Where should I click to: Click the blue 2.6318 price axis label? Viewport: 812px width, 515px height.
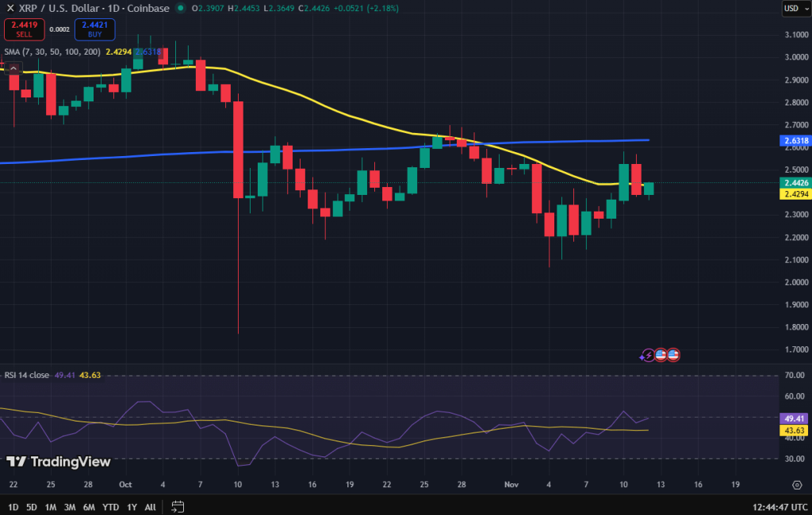(795, 141)
